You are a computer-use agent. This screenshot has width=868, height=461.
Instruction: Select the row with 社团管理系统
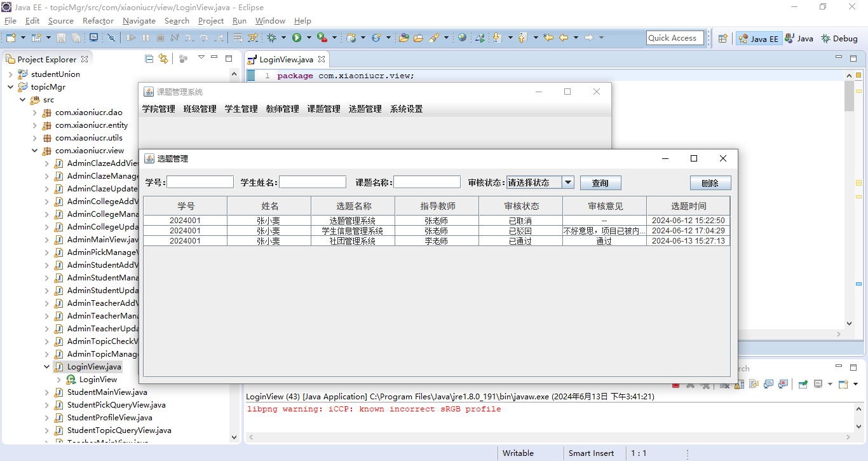tap(437, 241)
